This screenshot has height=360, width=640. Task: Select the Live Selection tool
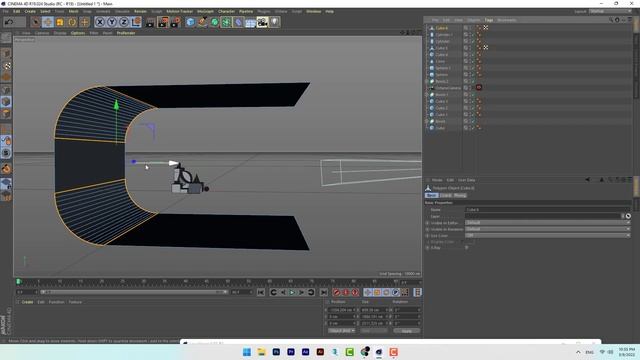(36, 22)
